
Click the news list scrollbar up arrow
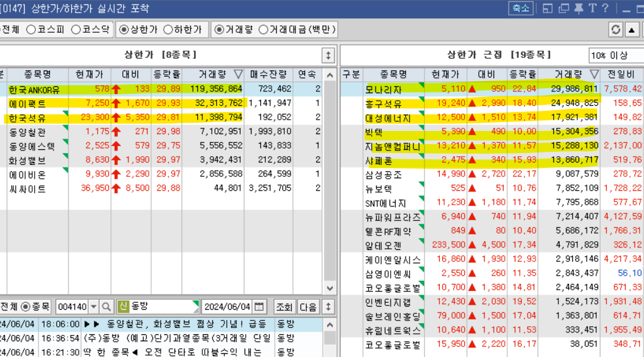330,325
